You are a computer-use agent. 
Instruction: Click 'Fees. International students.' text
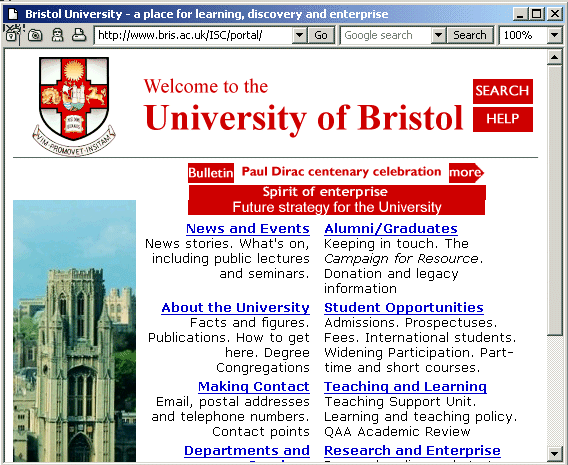420,338
